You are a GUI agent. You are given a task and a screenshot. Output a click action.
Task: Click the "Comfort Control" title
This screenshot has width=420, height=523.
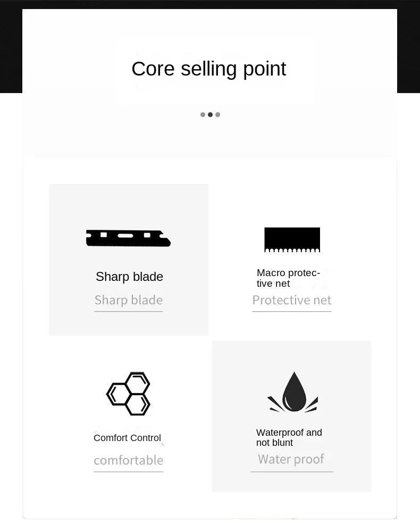coord(127,438)
